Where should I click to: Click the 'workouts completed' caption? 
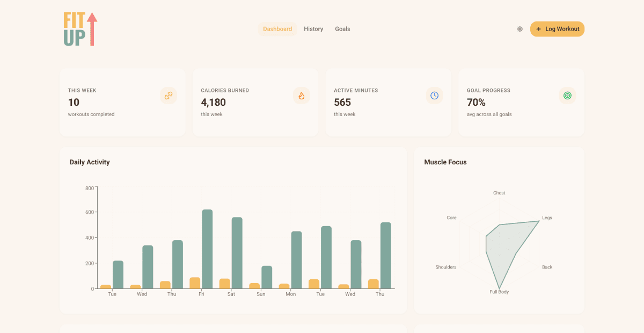[91, 114]
